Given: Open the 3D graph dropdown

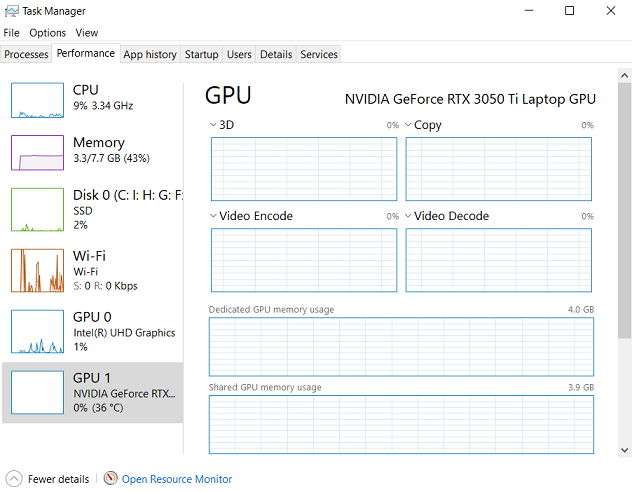Looking at the screenshot, I should point(214,125).
